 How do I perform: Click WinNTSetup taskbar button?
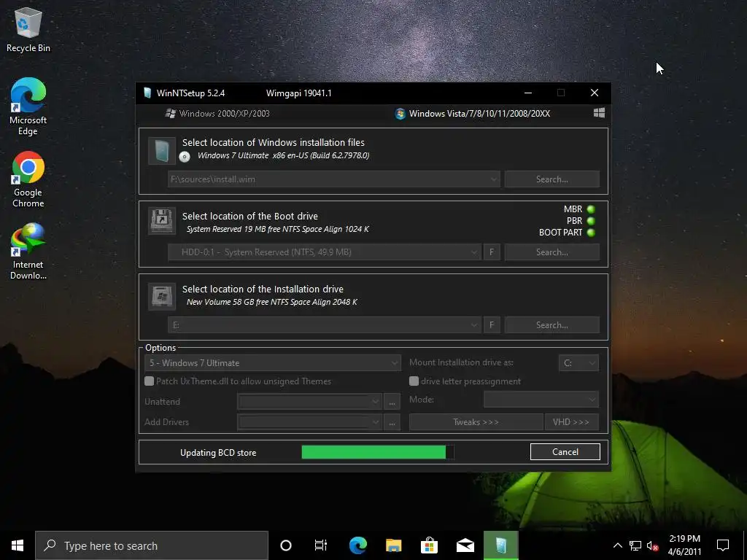point(500,545)
